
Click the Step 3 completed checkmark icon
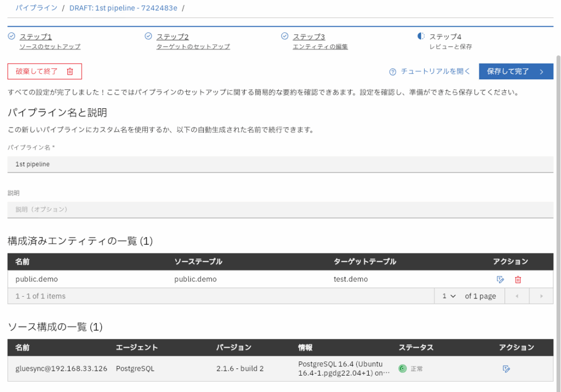coord(284,36)
